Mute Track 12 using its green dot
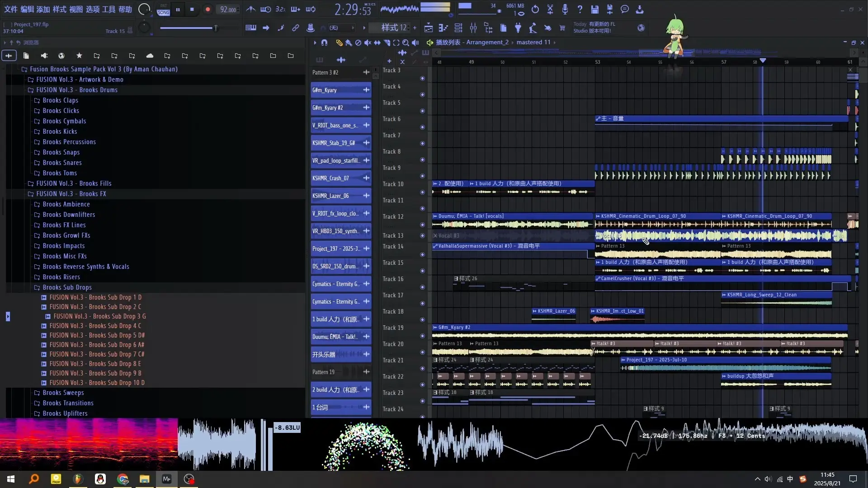This screenshot has height=488, width=868. 422,225
